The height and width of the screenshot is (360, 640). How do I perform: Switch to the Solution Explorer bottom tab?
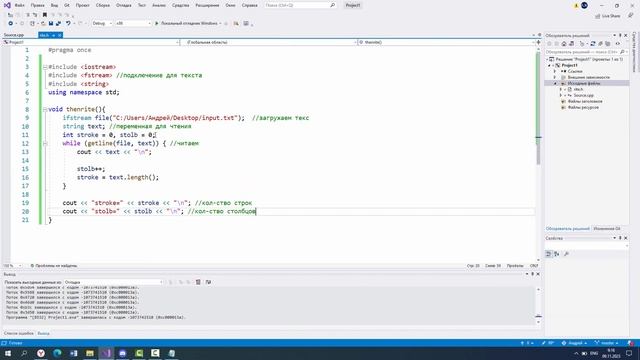(x=567, y=229)
